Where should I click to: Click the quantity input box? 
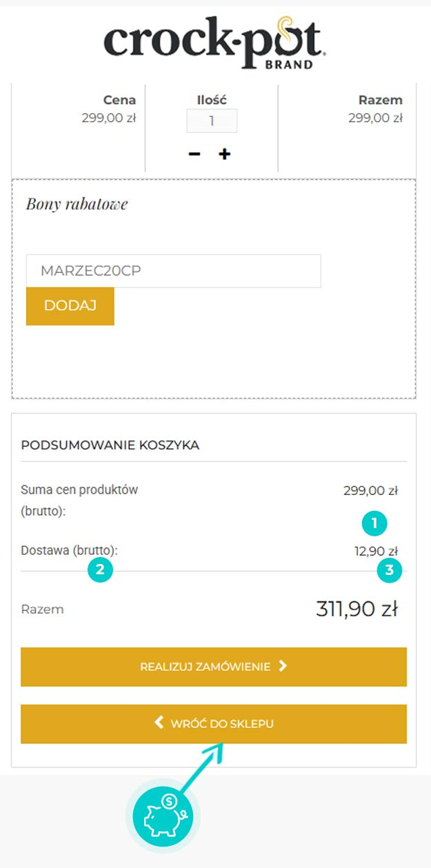click(x=212, y=121)
